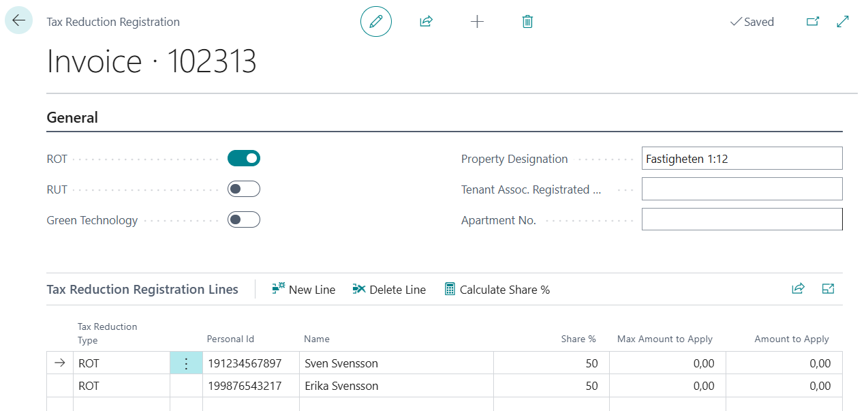Viewport: 868px width, 411px height.
Task: Click Delete Line in the lines toolbar
Action: (389, 290)
